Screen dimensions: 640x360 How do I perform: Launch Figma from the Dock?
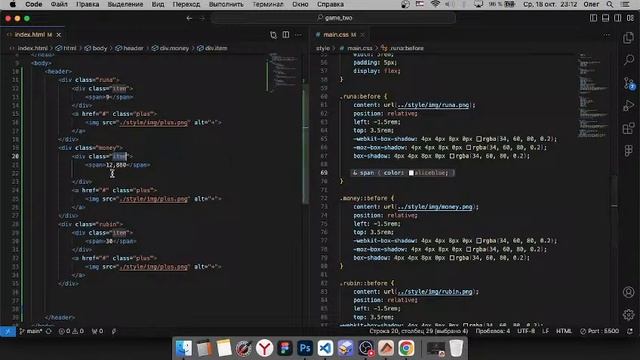click(x=285, y=348)
